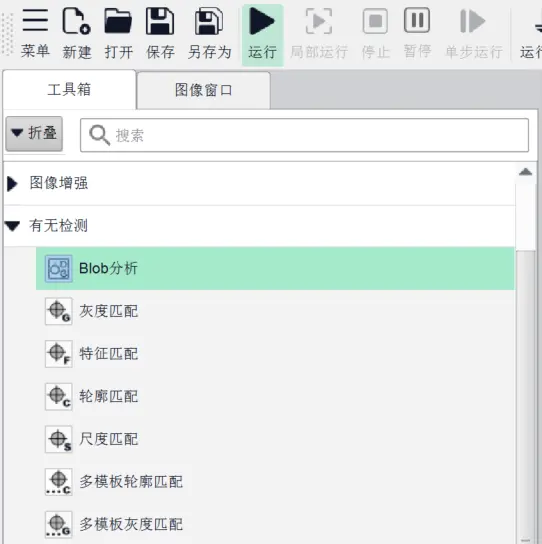
Task: Click the 另存为 save-as icon
Action: tap(209, 22)
